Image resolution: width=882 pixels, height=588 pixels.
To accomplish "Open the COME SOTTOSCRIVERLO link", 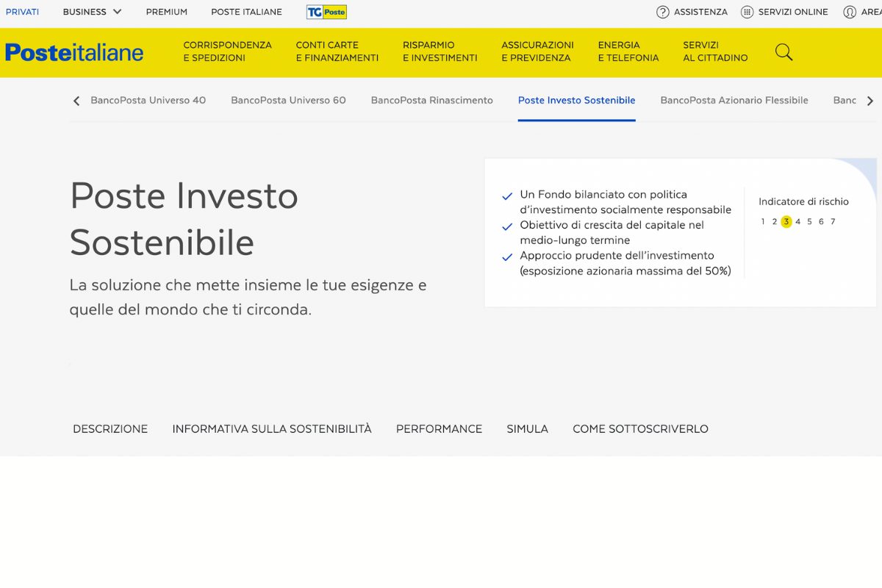I will pyautogui.click(x=639, y=429).
